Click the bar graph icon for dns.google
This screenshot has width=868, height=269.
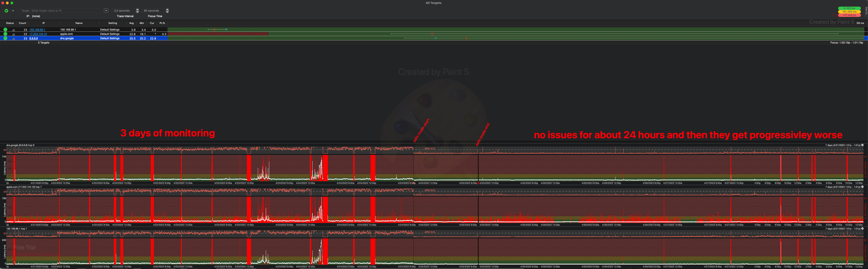14,38
